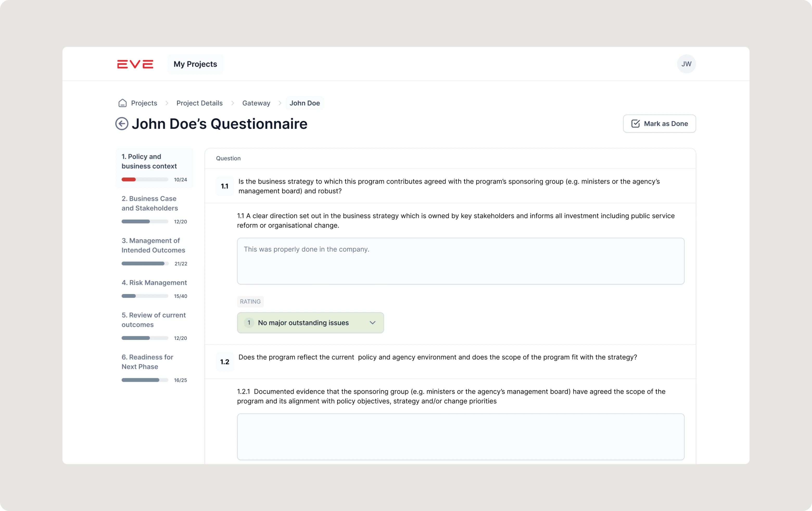Click the 16/25 progress bar
Image resolution: width=812 pixels, height=511 pixels.
(x=145, y=380)
